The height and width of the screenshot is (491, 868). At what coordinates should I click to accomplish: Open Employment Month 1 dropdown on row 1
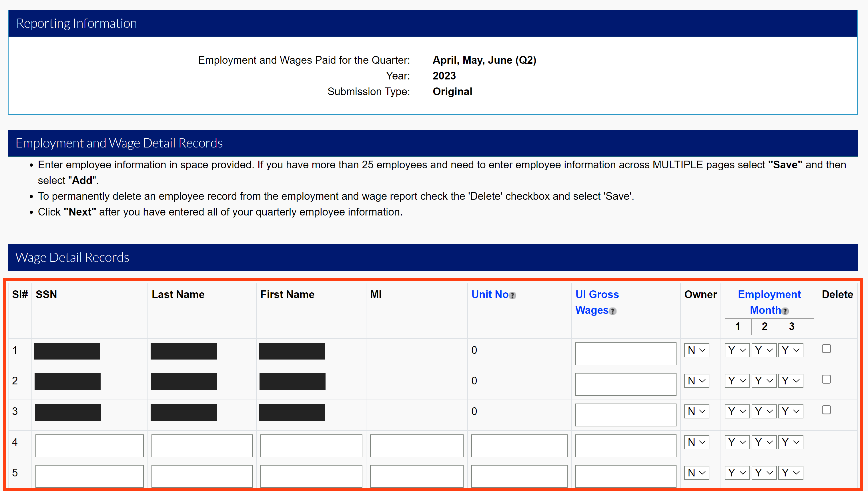point(737,350)
